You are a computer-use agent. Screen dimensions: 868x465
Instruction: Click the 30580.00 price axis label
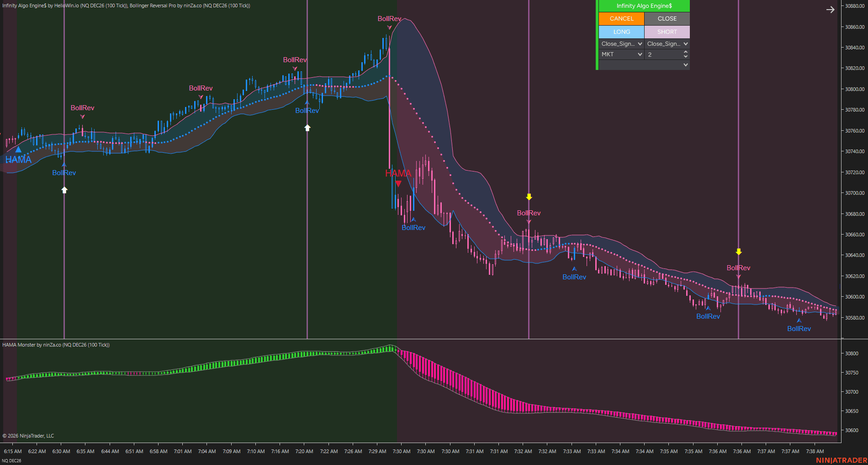coord(854,318)
